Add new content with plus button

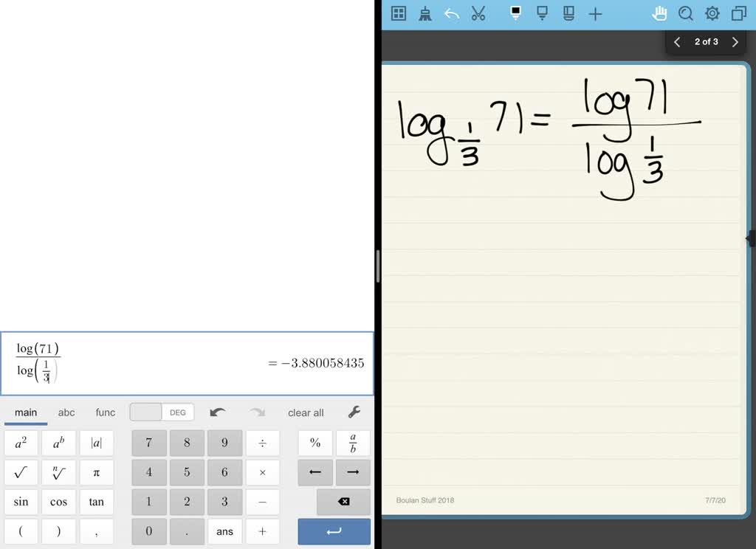595,13
